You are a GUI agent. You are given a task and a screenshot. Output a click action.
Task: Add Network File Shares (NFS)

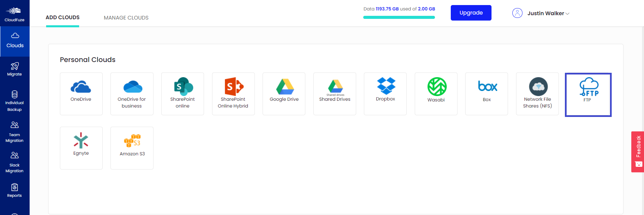tap(537, 94)
